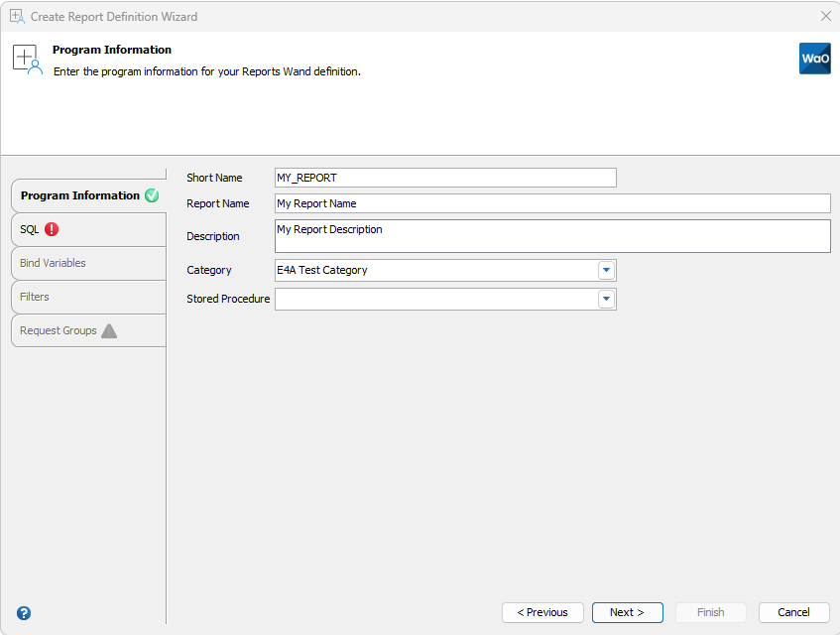Screen dimensions: 840x635
Task: Click the green checkmark on Program Information
Action: (x=152, y=195)
